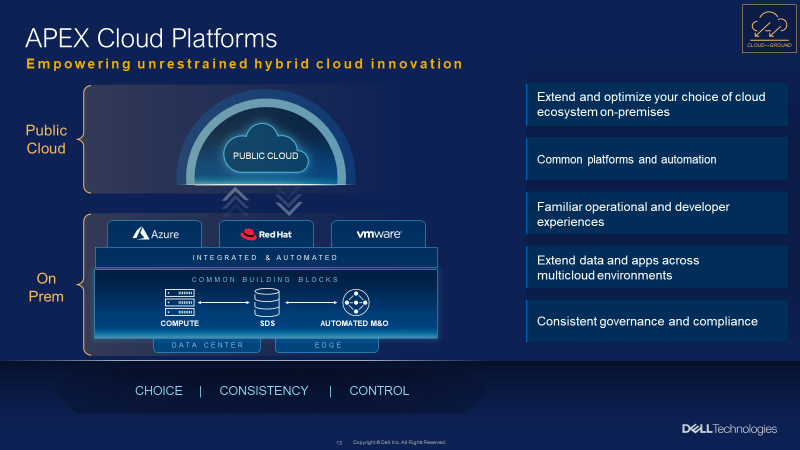The image size is (800, 450).
Task: Click the copyright notice in footer
Action: pos(399,442)
